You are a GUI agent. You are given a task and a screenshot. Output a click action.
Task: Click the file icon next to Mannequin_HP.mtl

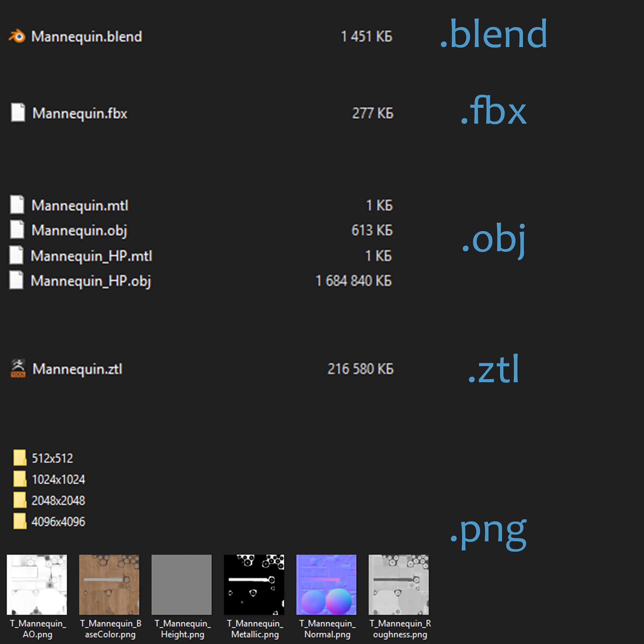pos(16,255)
